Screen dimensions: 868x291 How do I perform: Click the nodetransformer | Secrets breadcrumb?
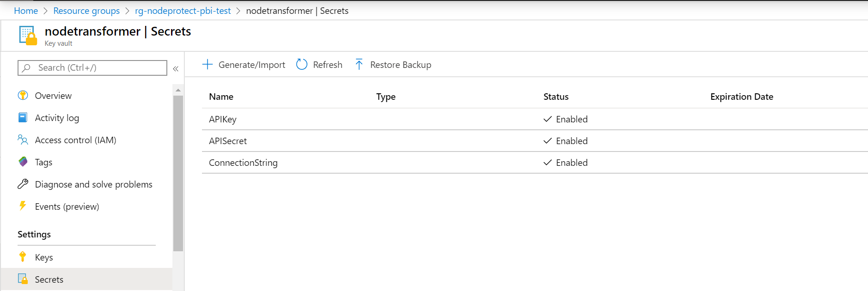(297, 11)
